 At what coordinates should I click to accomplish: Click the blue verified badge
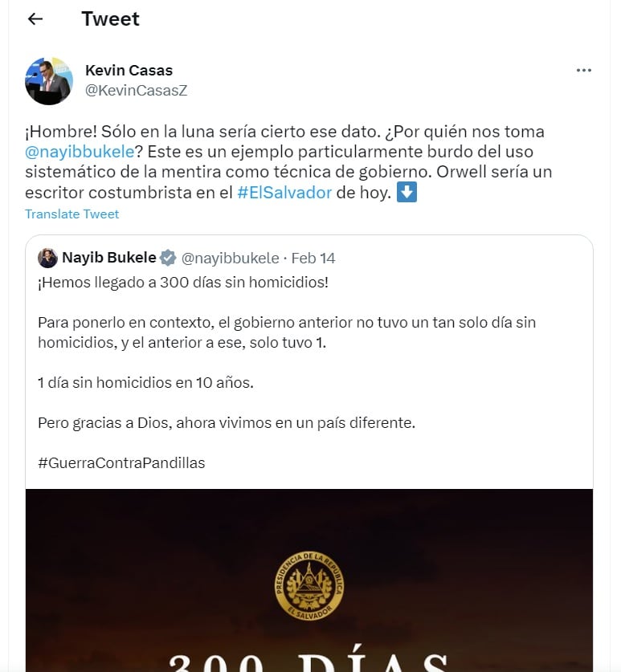coord(168,258)
